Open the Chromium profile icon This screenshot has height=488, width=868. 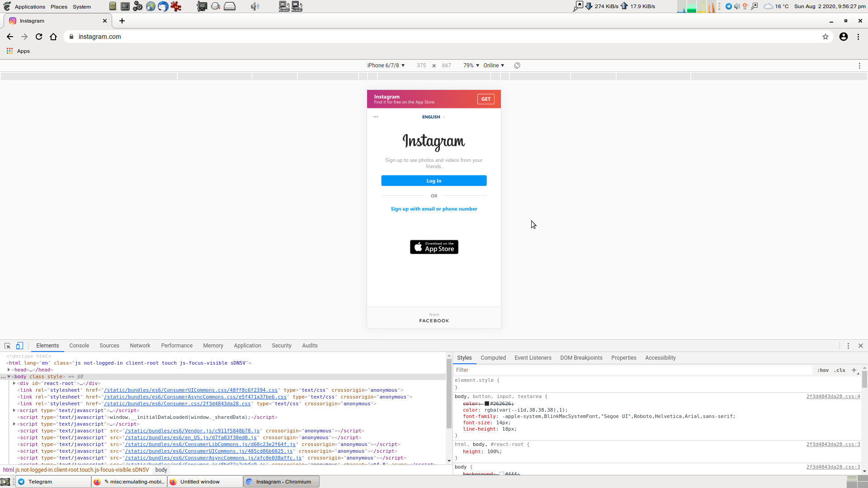pyautogui.click(x=844, y=37)
